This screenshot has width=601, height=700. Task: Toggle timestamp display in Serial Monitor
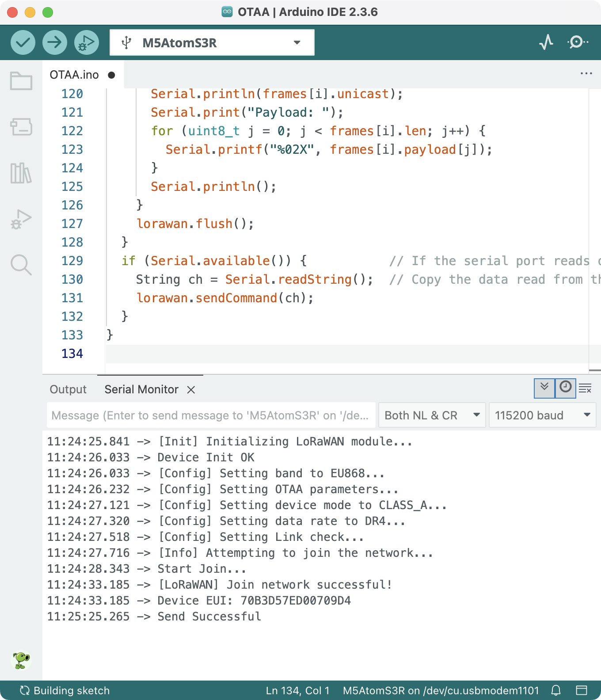pos(566,388)
